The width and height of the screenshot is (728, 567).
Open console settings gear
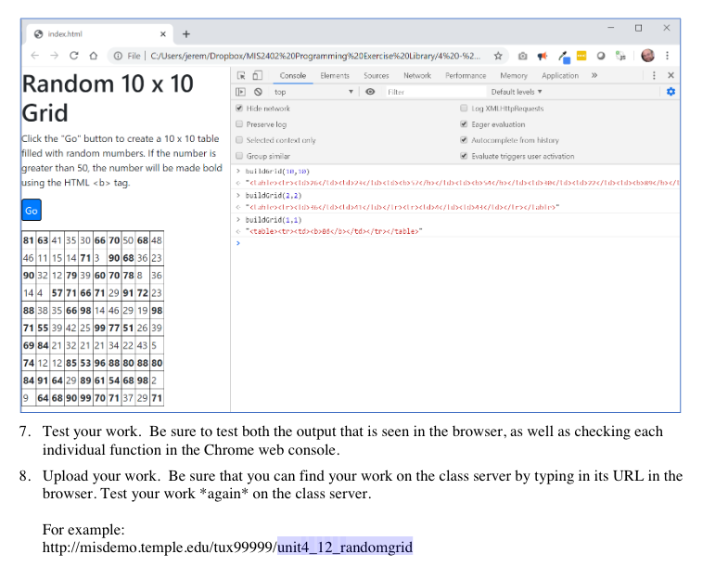pyautogui.click(x=671, y=92)
